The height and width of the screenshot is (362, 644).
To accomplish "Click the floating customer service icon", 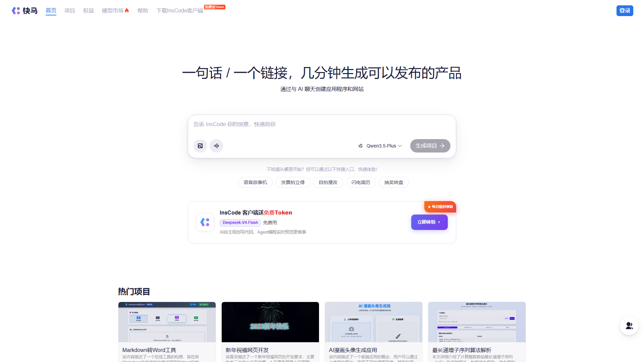I will click(629, 326).
